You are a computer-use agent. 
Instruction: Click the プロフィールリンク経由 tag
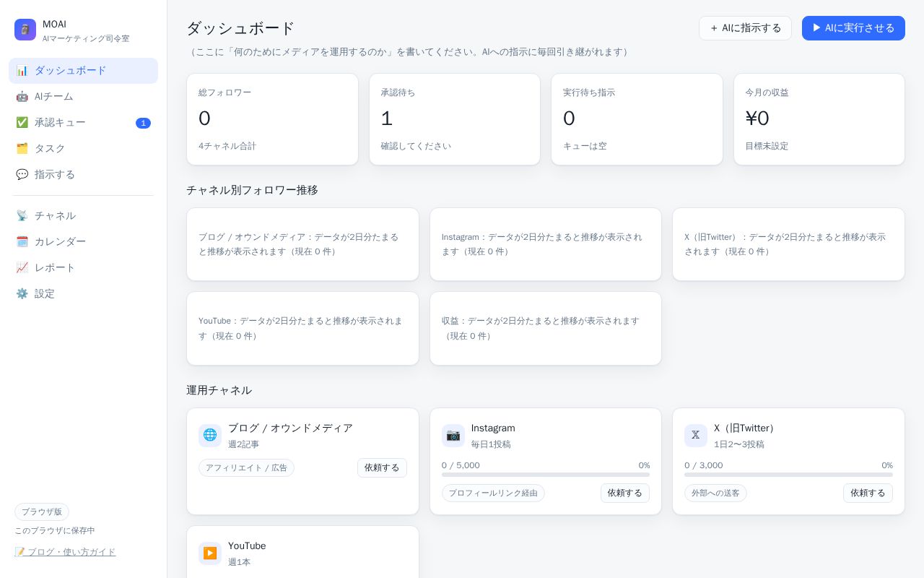click(x=493, y=493)
